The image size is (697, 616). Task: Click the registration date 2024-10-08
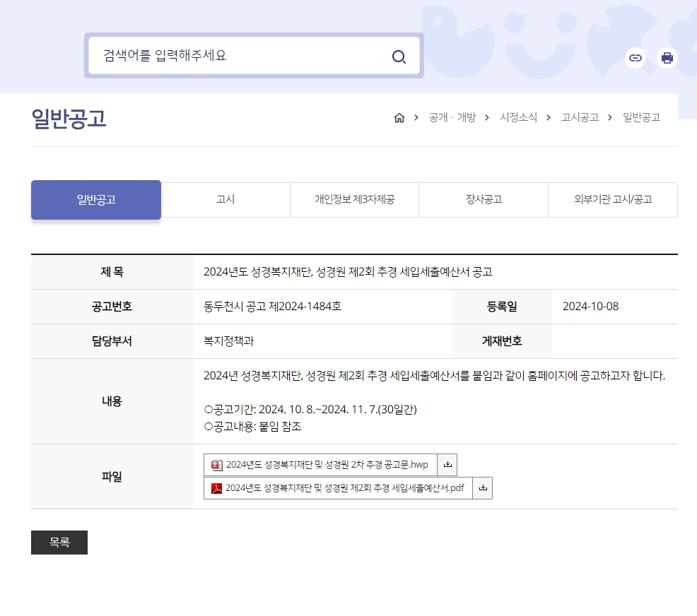tap(590, 307)
